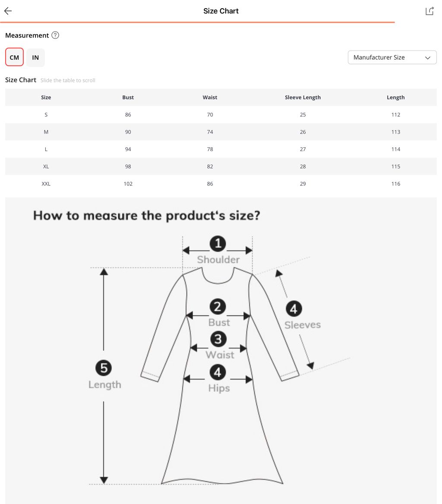Go back using the left arrow icon
The height and width of the screenshot is (504, 442).
point(8,11)
